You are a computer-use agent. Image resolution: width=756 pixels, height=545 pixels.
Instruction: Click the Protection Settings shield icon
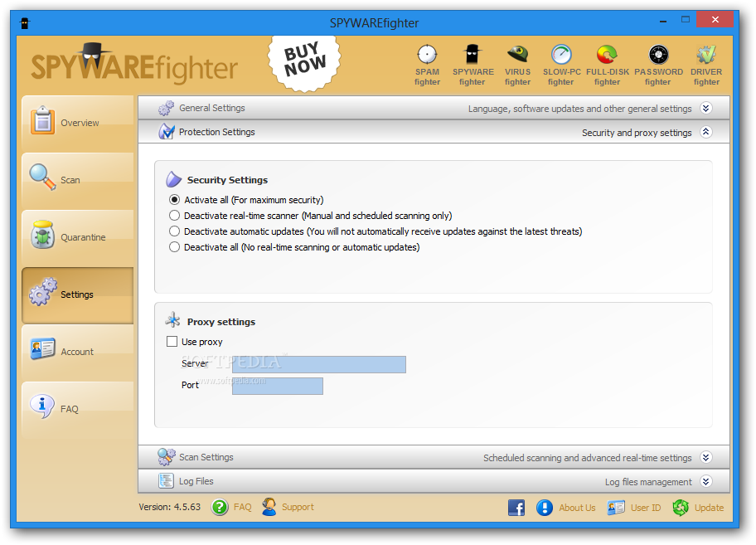pyautogui.click(x=167, y=131)
